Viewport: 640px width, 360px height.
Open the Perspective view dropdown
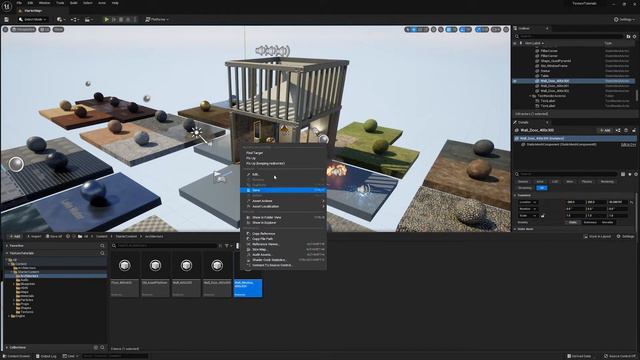24,29
